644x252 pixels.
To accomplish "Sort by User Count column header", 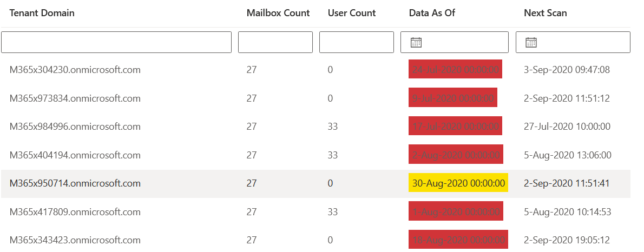I will [352, 13].
